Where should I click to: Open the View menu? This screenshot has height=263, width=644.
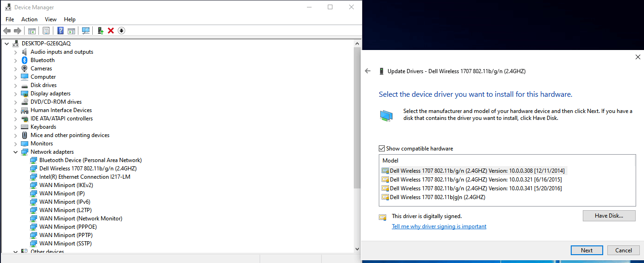pos(51,19)
